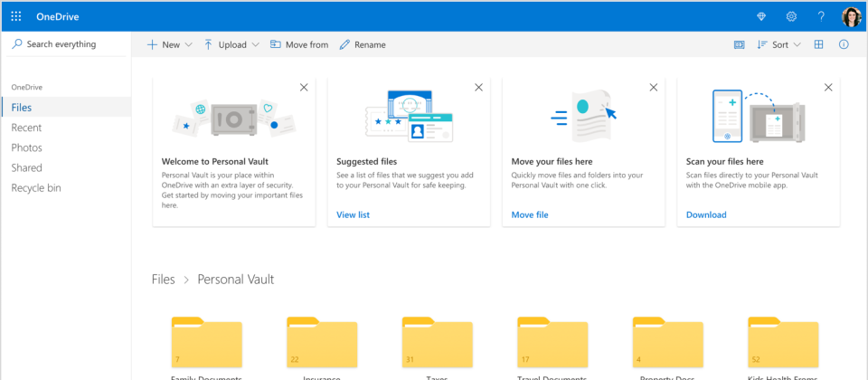Close the Scan your files here card
This screenshot has height=380, width=868.
[x=828, y=88]
